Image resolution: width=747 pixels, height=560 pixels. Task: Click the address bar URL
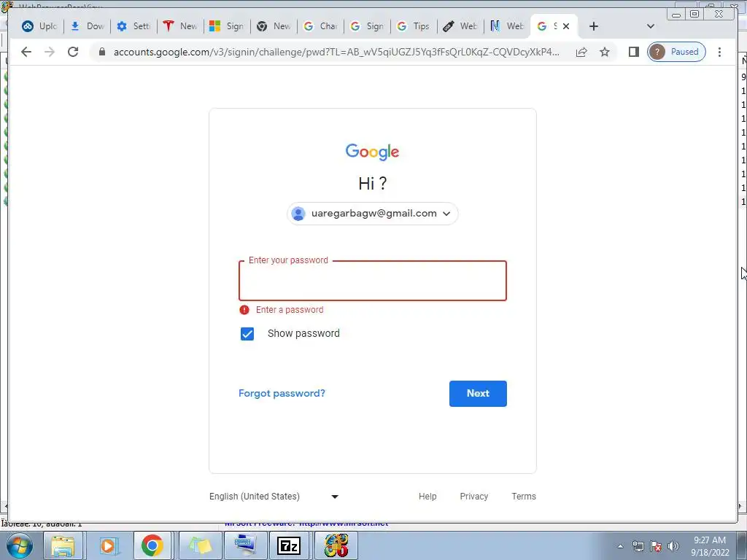[x=336, y=52]
